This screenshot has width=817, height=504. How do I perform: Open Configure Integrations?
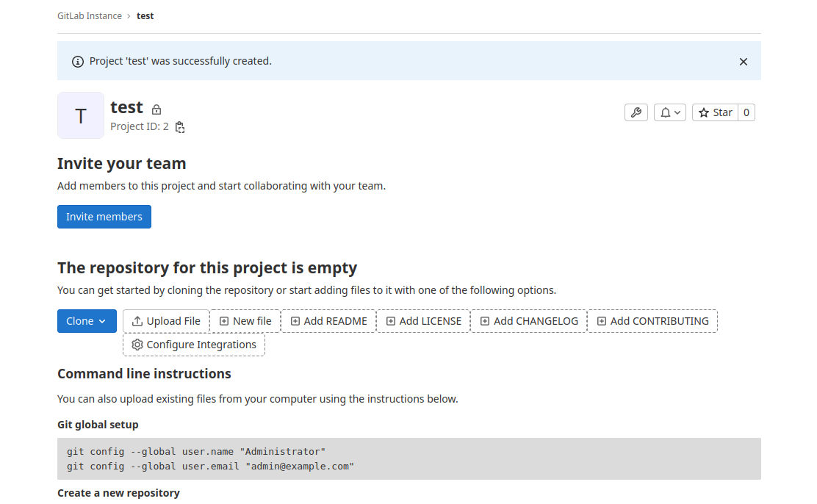tap(194, 345)
